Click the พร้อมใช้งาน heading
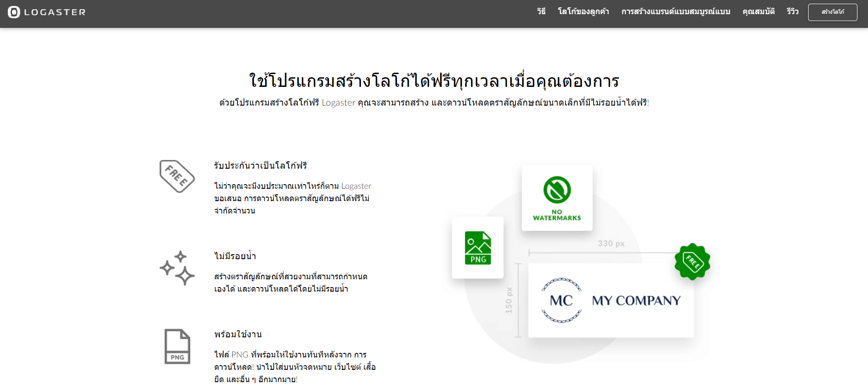Viewport: 868px width, 389px height. (x=238, y=334)
